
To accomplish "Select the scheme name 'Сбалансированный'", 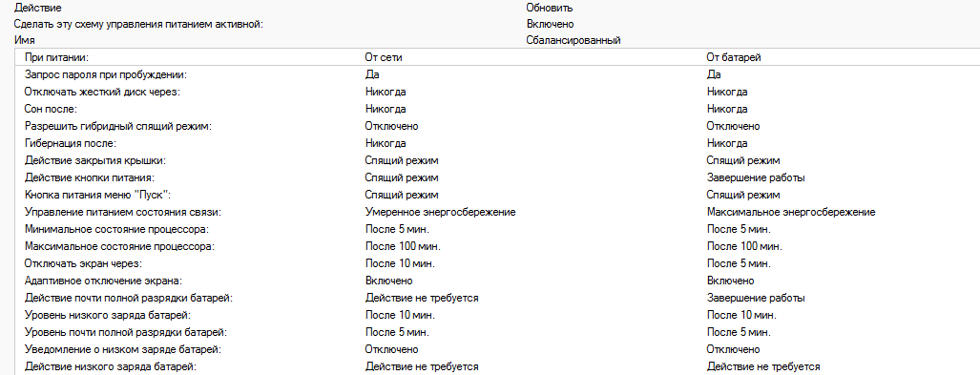I will tap(573, 41).
